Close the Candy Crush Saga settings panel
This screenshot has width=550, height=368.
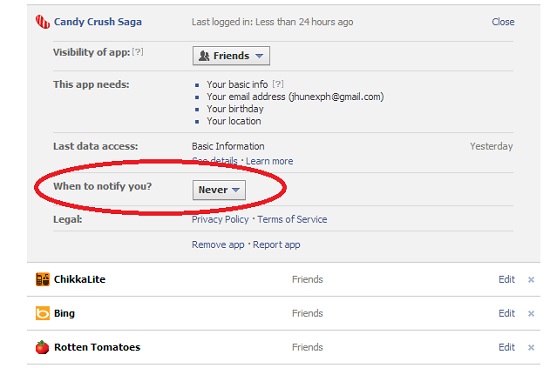coord(503,22)
